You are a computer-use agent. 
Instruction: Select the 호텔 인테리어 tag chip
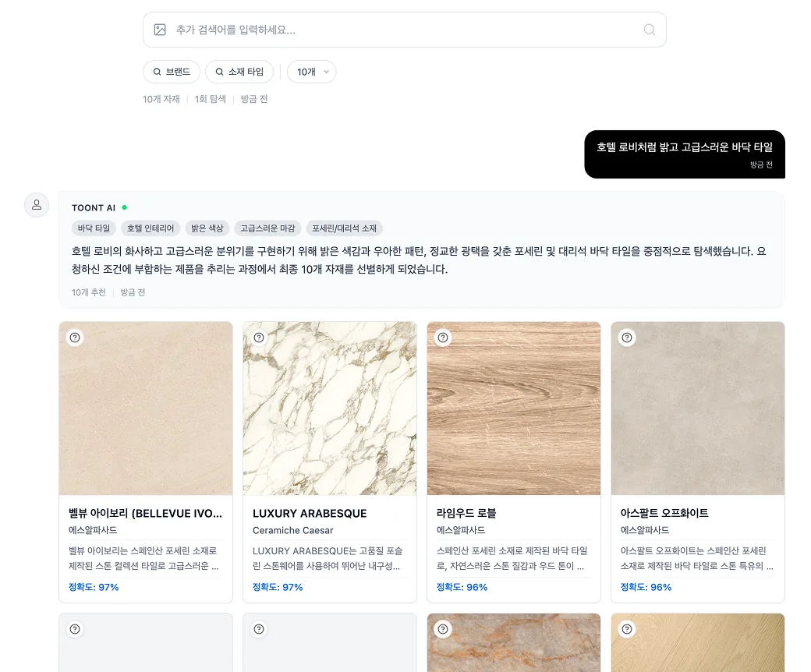151,228
